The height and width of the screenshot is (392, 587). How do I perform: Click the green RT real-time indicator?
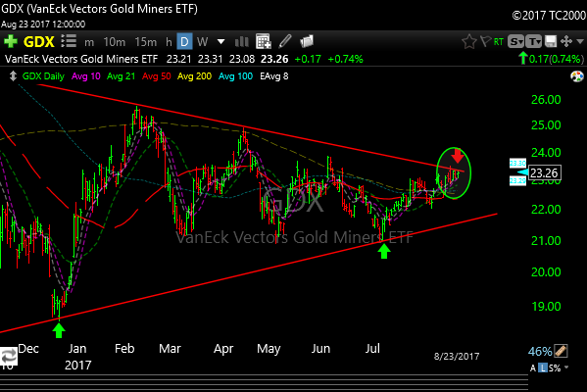(x=498, y=41)
